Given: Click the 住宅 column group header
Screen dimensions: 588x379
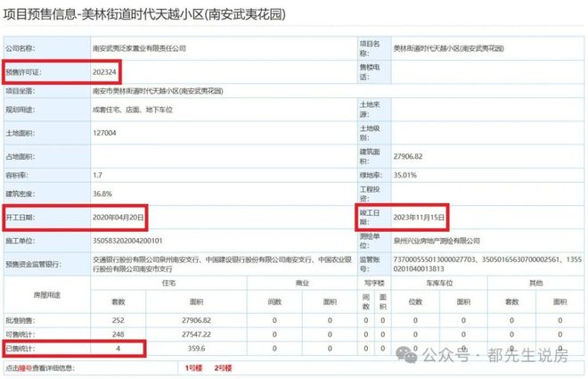Looking at the screenshot, I should pyautogui.click(x=168, y=283).
